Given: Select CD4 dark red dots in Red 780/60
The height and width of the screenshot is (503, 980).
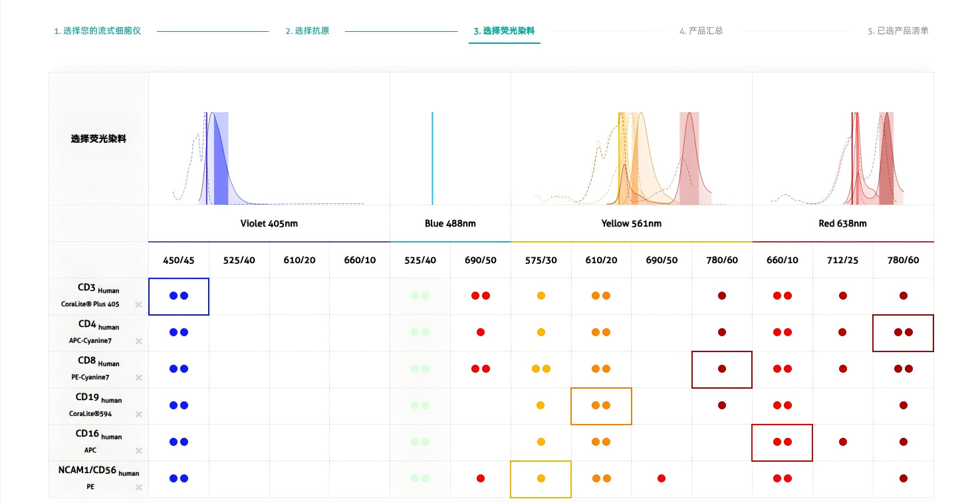Looking at the screenshot, I should 903,332.
